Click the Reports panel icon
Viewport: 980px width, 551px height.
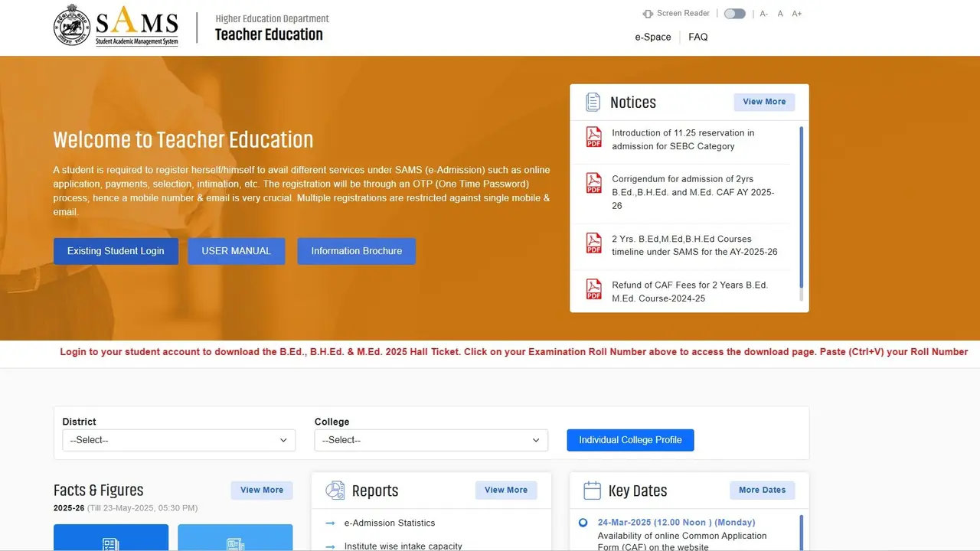tap(335, 490)
